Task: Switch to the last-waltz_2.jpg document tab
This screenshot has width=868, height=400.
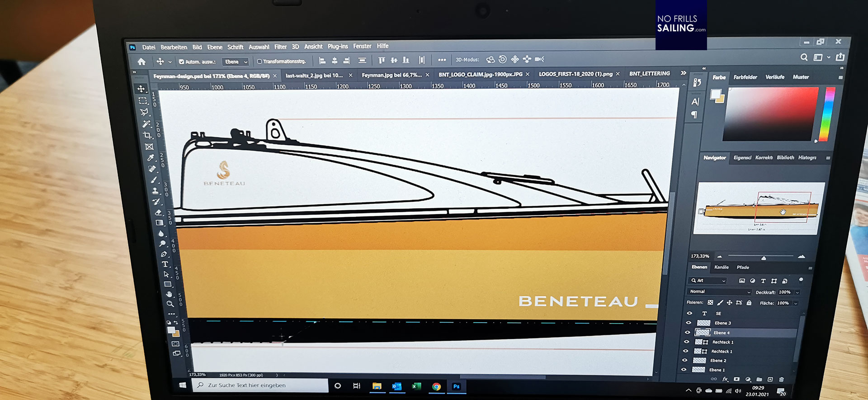Action: coord(314,76)
